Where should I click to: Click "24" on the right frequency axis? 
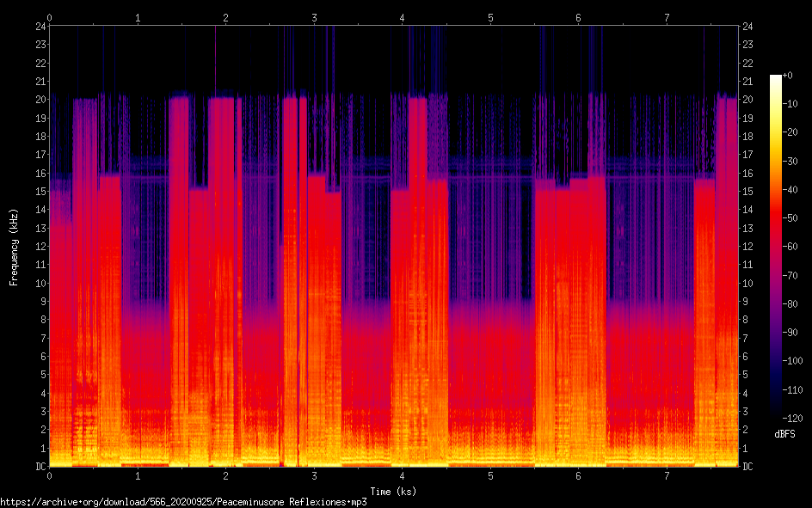(747, 27)
